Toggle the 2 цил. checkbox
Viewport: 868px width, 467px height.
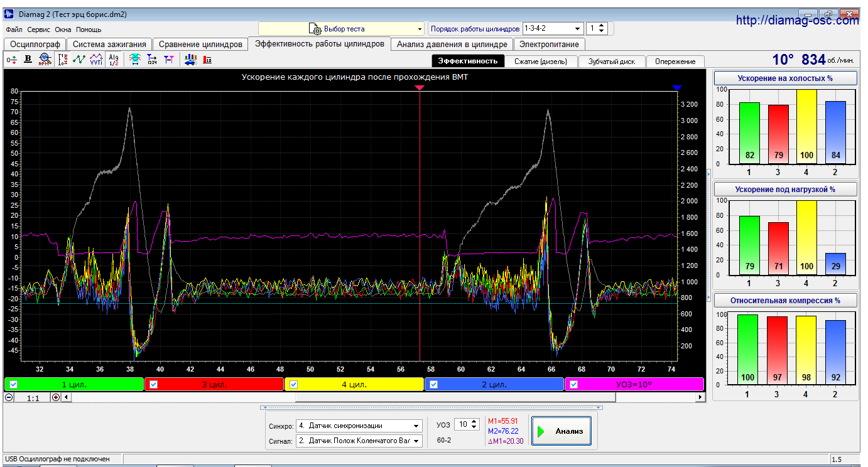tap(433, 384)
